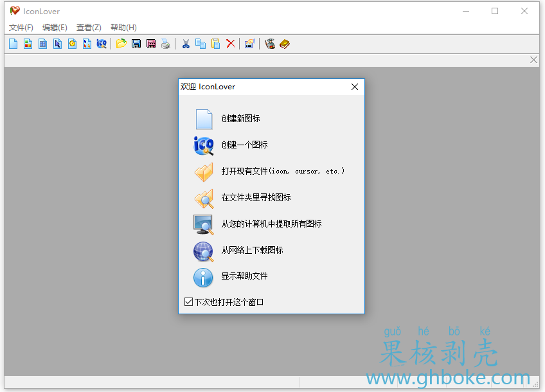Open a file with the yellow folder icon

click(121, 44)
